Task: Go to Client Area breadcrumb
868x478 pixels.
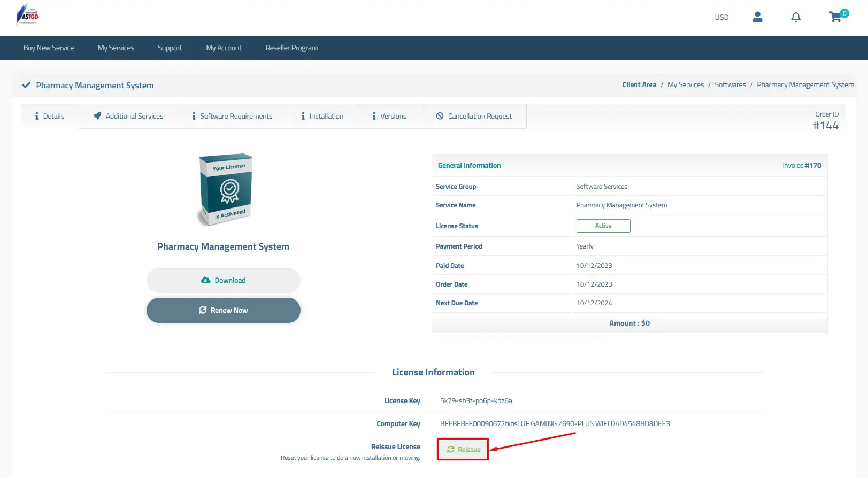Action: pyautogui.click(x=639, y=84)
